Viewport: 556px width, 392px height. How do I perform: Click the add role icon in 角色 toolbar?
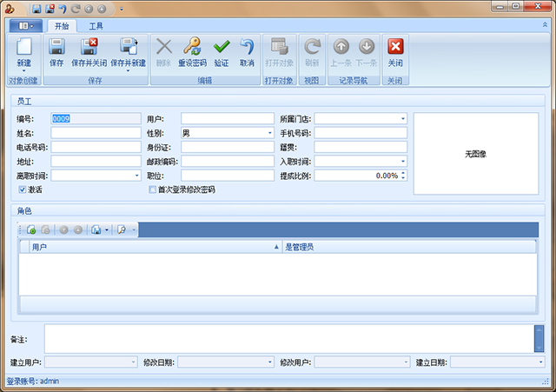pyautogui.click(x=31, y=229)
